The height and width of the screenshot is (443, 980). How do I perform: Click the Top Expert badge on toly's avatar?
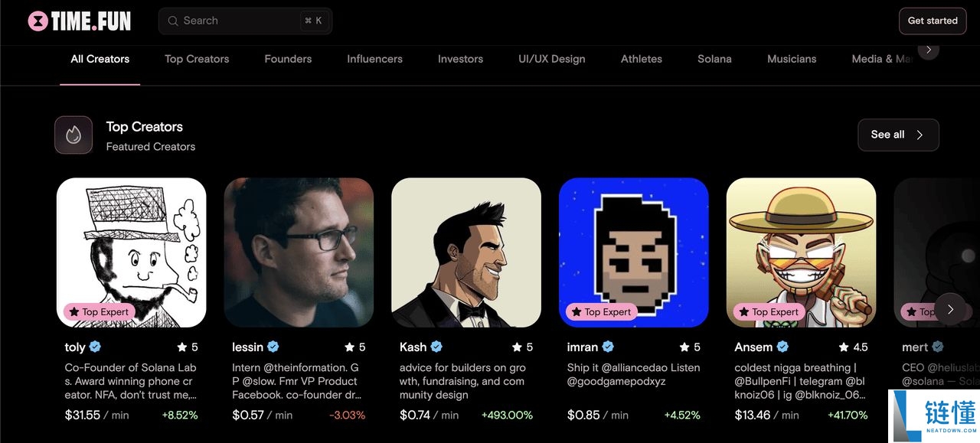(x=99, y=311)
